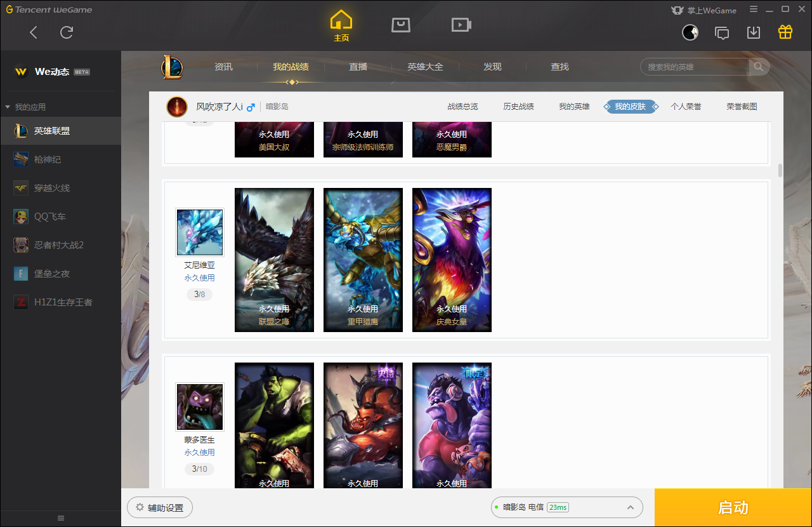Open the yellow gift box icon
Screen dimensions: 812x527
785,32
